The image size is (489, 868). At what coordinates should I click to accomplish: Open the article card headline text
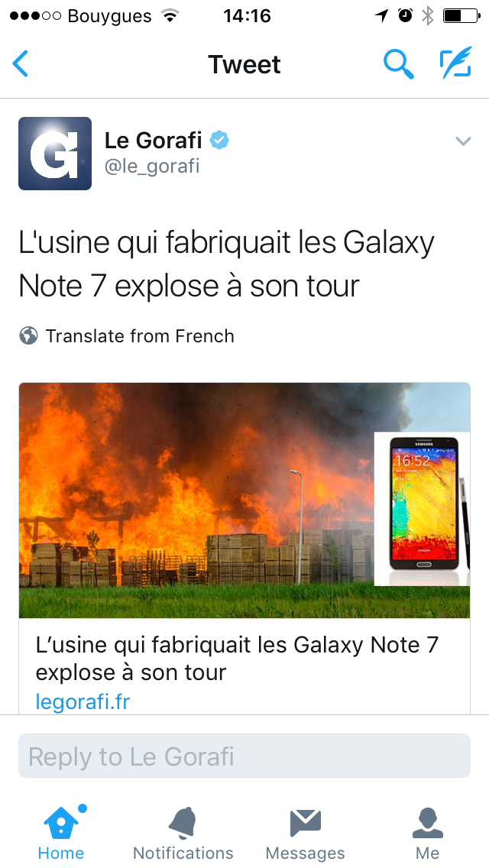click(x=237, y=659)
